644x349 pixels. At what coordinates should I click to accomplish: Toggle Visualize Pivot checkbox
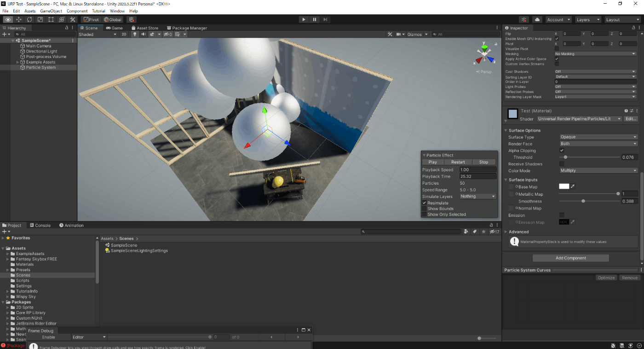(x=557, y=49)
